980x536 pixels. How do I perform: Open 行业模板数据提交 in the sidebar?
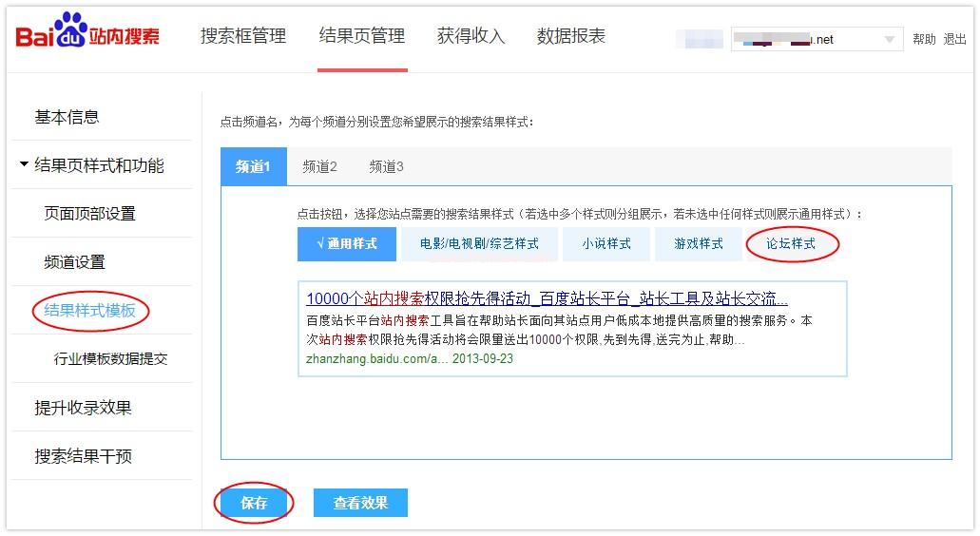pyautogui.click(x=110, y=358)
